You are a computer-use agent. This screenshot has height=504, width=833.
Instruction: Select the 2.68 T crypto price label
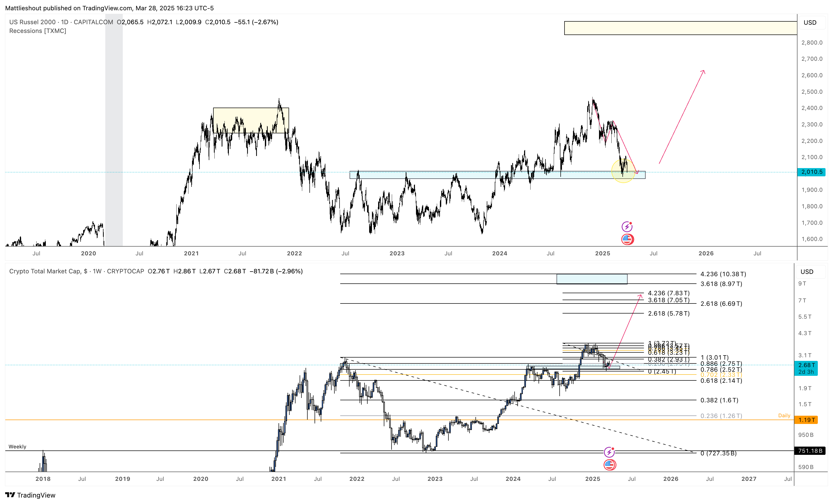click(x=806, y=365)
